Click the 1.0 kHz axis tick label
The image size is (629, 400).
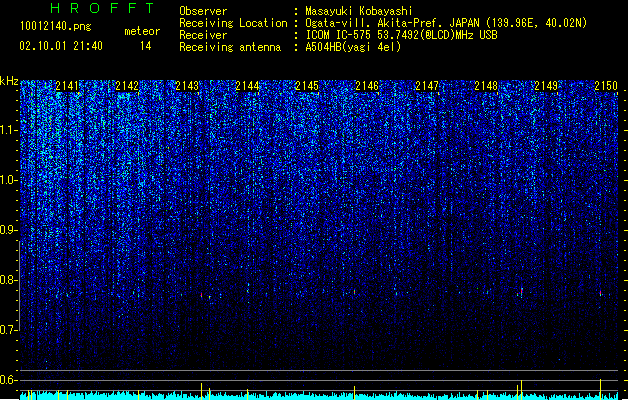tap(9, 180)
